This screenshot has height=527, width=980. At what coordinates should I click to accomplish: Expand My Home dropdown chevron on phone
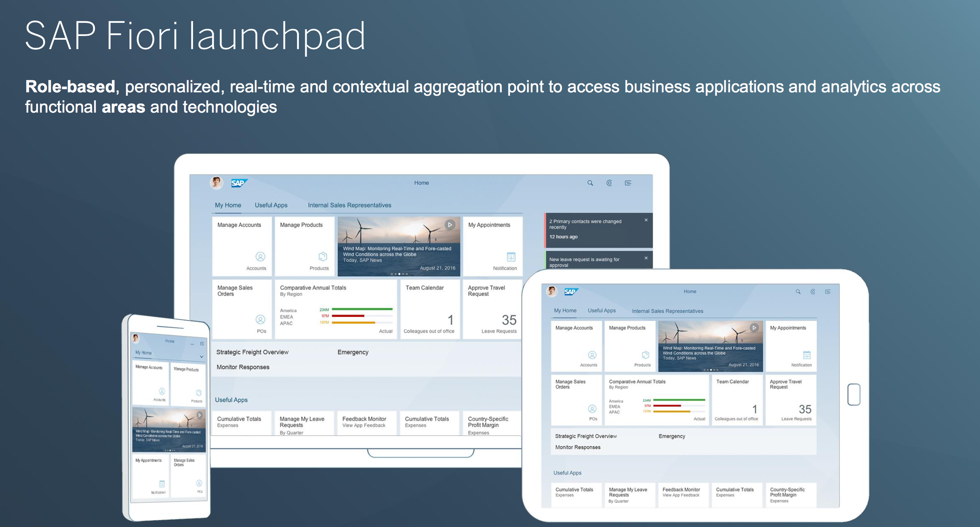click(x=202, y=357)
